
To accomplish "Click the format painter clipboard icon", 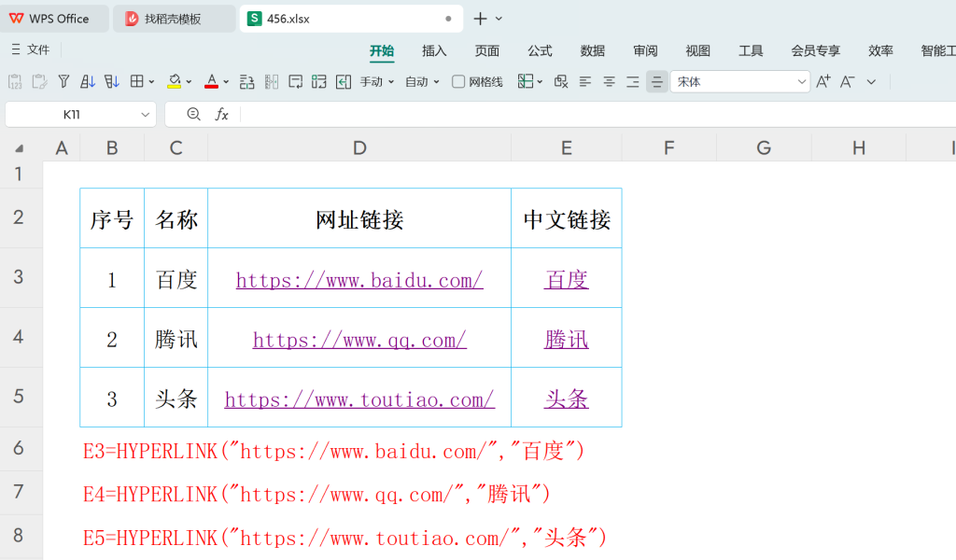I will tap(39, 81).
